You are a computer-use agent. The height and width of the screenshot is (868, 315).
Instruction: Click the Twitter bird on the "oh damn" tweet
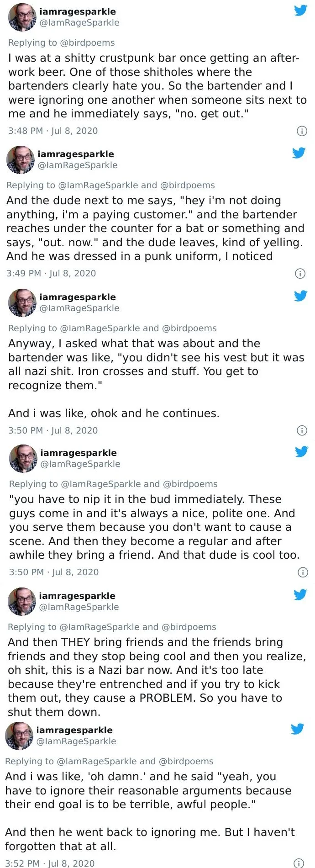coord(297,729)
